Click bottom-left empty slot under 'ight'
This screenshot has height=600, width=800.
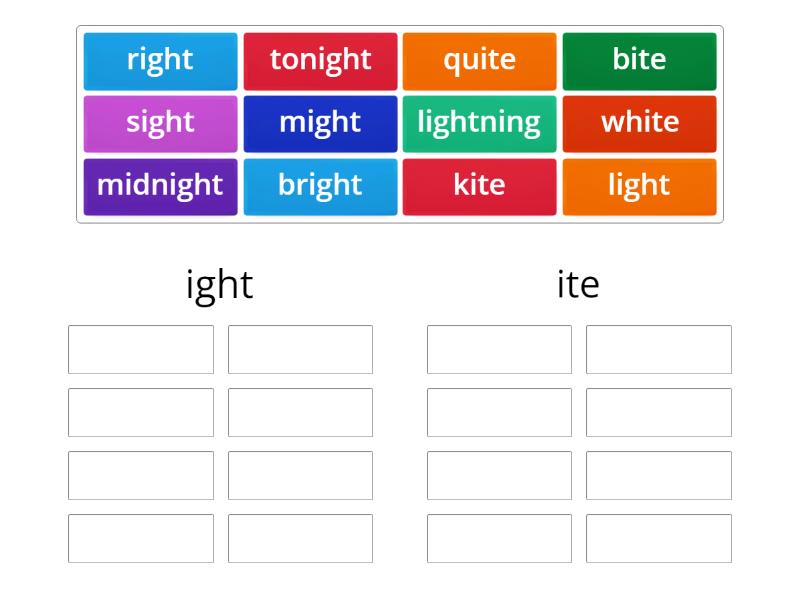[x=141, y=538]
